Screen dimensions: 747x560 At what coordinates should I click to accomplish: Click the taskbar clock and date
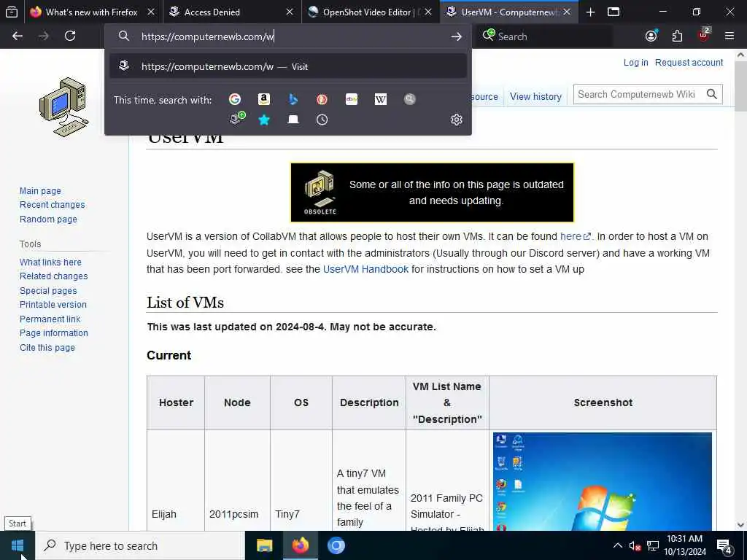pyautogui.click(x=684, y=545)
